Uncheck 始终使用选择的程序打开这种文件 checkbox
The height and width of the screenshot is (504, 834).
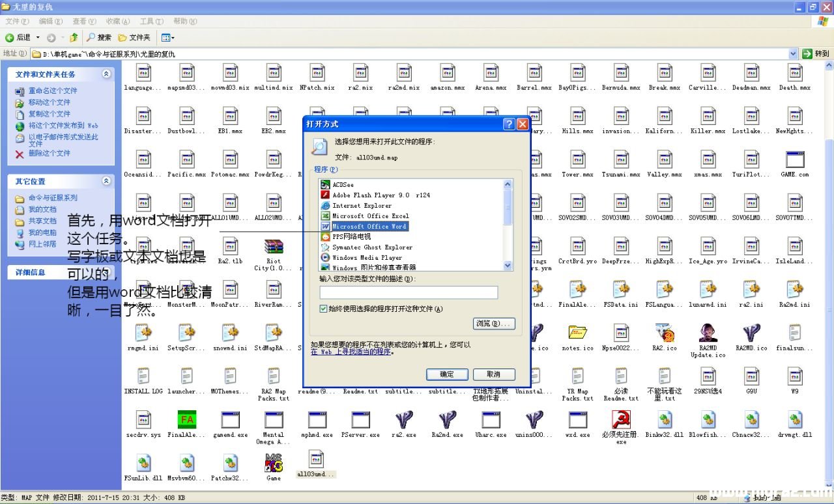pyautogui.click(x=324, y=309)
